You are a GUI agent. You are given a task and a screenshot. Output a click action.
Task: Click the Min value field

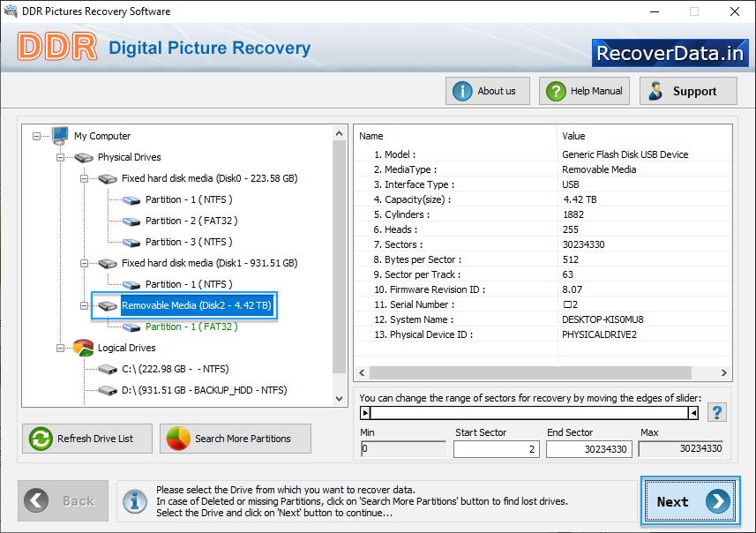coord(403,449)
